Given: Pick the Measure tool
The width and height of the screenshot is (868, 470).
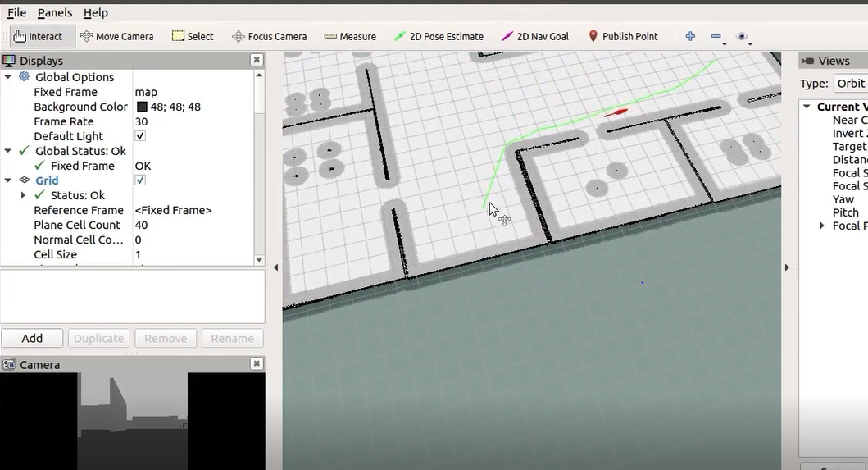Looking at the screenshot, I should (350, 37).
